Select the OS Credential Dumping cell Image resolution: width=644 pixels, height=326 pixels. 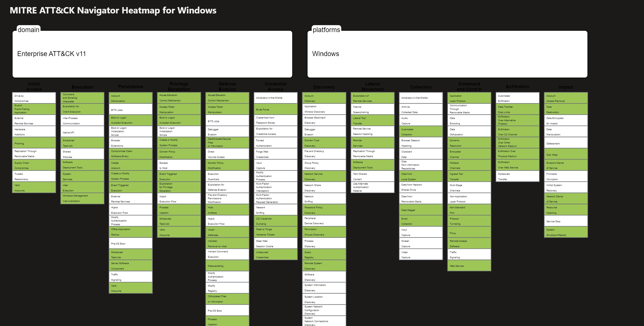click(x=276, y=221)
